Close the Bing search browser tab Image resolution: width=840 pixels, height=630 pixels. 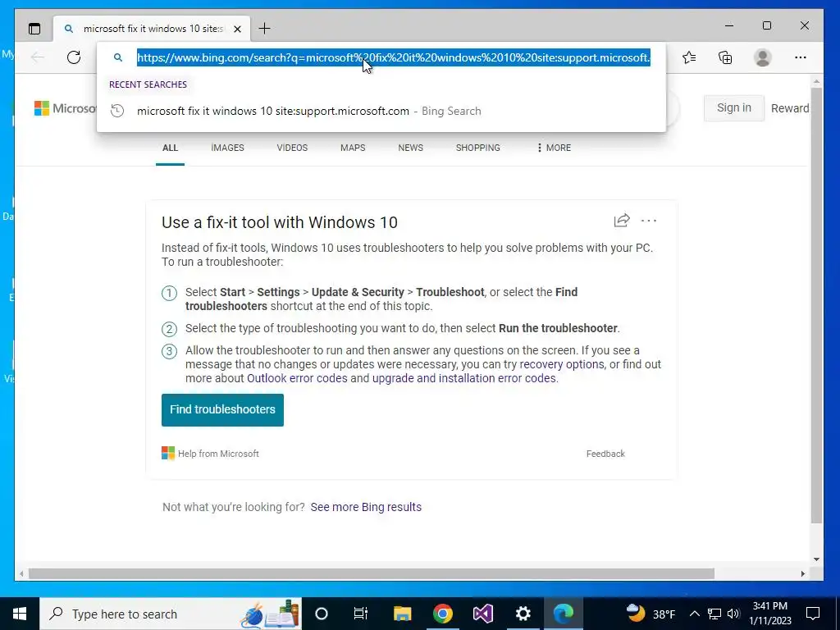pyautogui.click(x=237, y=29)
